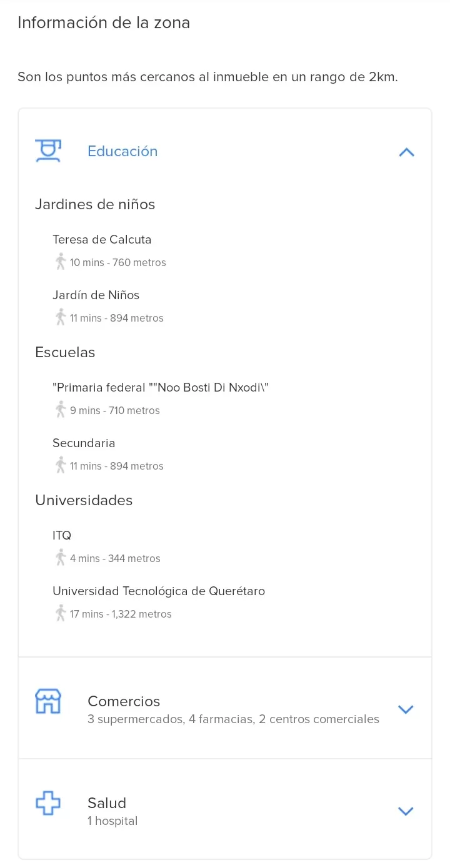The width and height of the screenshot is (450, 868).
Task: Expand the Comercios section chevron
Action: point(406,709)
